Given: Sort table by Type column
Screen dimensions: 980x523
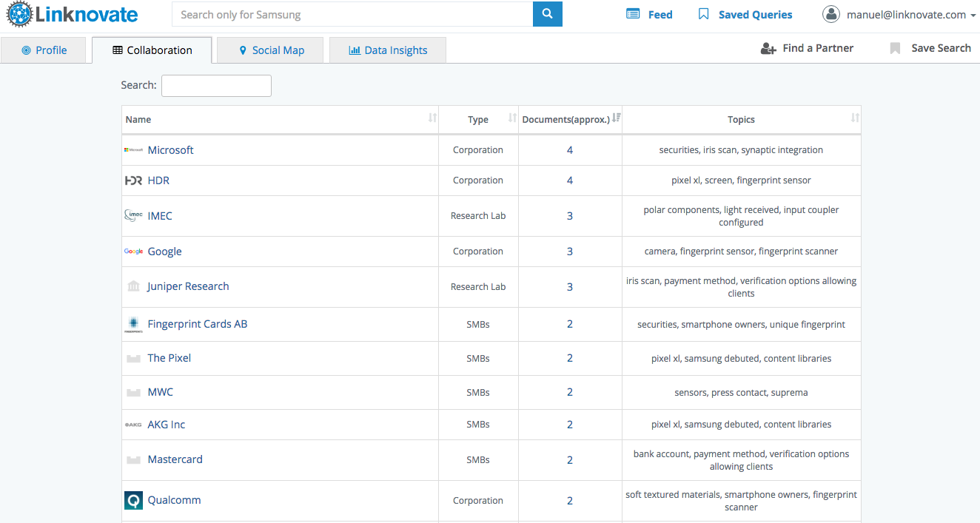Looking at the screenshot, I should pyautogui.click(x=511, y=119).
